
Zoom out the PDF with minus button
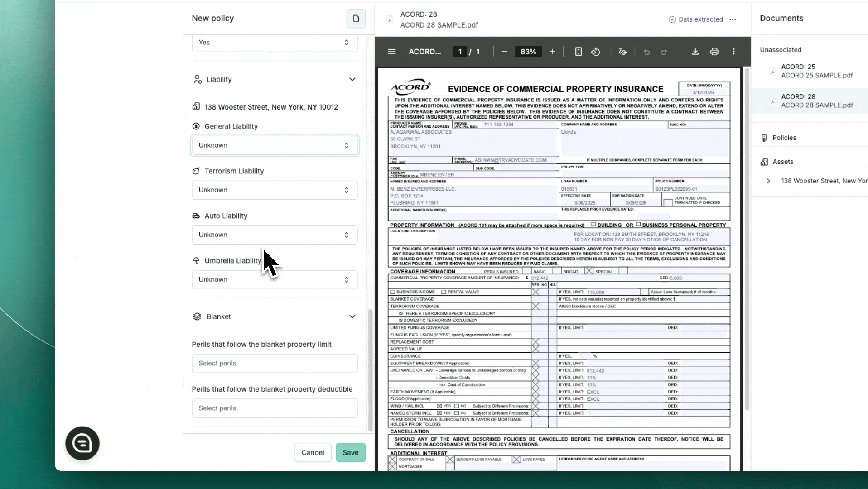504,52
